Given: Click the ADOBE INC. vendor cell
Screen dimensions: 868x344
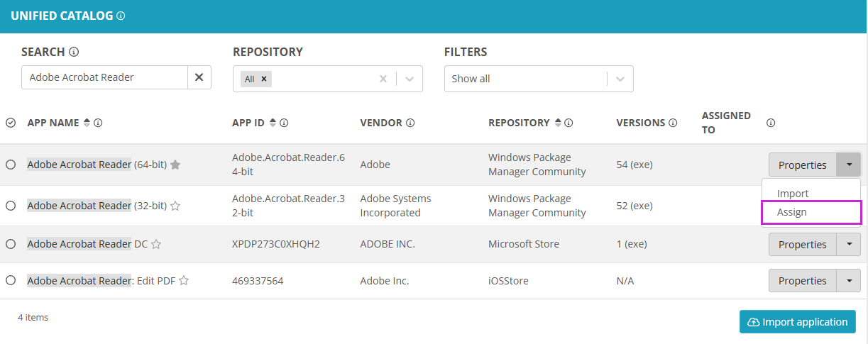Looking at the screenshot, I should [x=388, y=244].
